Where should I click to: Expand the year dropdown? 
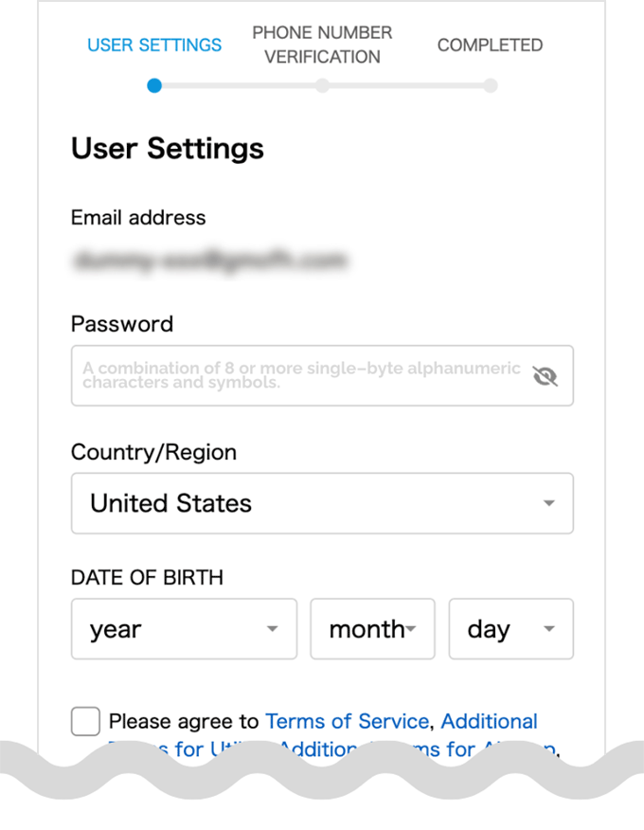184,629
